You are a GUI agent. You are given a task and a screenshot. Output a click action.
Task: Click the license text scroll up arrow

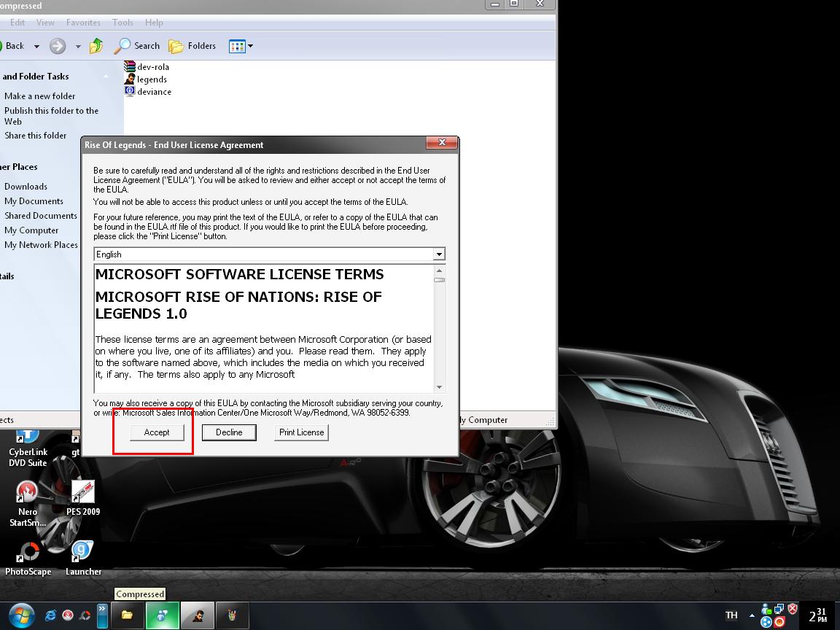pyautogui.click(x=439, y=271)
